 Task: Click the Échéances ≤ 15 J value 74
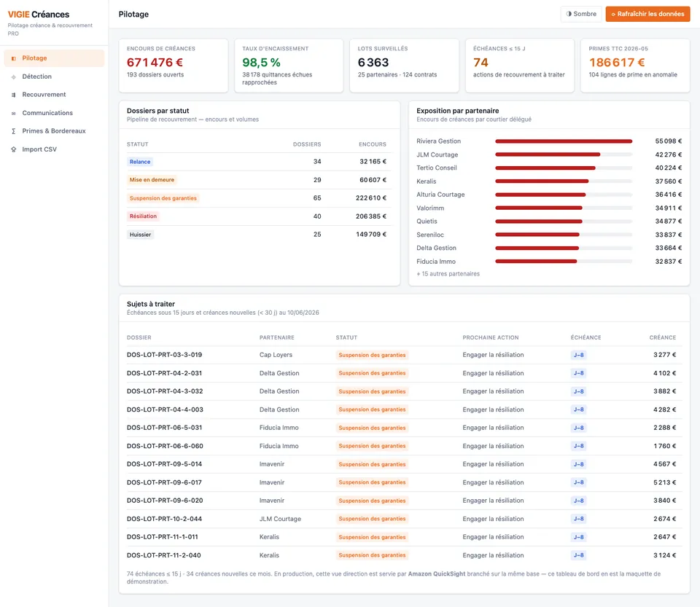(x=481, y=63)
